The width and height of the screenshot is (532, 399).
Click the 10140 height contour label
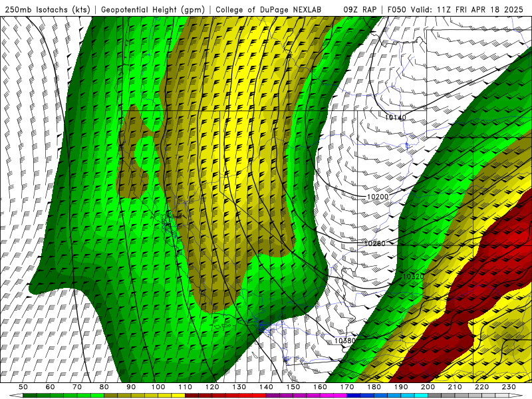(396, 118)
